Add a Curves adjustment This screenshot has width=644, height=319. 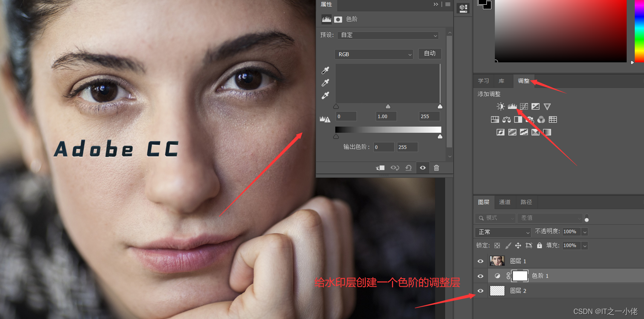524,107
